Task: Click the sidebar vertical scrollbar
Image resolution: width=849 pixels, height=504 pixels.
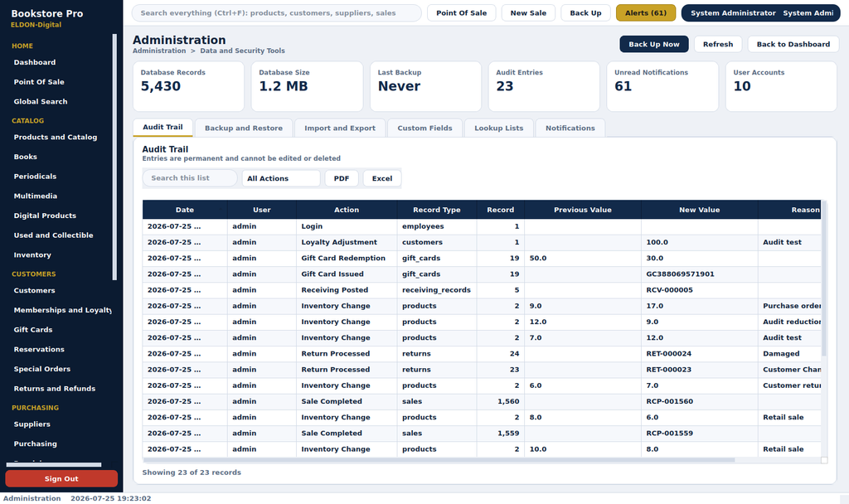Action: pyautogui.click(x=114, y=157)
